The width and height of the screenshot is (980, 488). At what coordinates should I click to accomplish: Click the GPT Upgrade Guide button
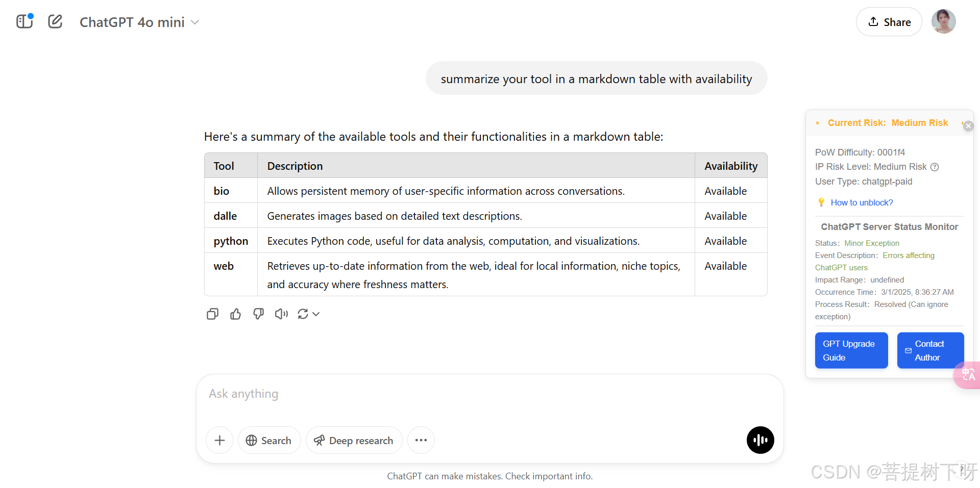pos(851,350)
